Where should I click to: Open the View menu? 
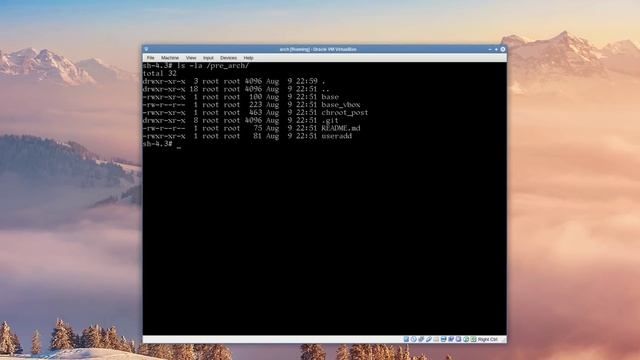[x=191, y=58]
